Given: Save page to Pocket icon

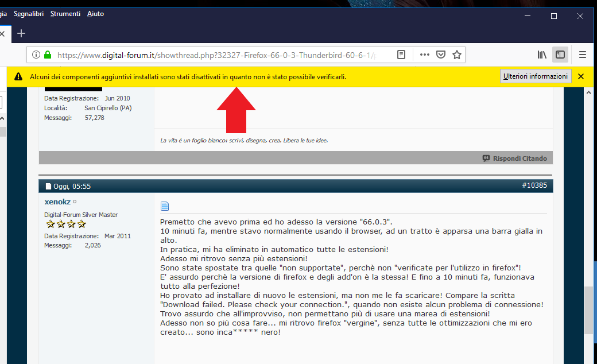Looking at the screenshot, I should tap(441, 55).
